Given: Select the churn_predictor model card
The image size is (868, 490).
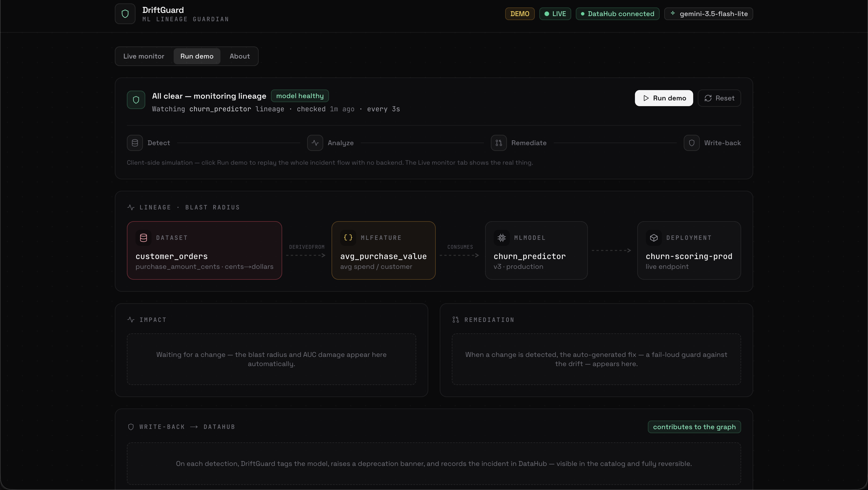Looking at the screenshot, I should [536, 250].
